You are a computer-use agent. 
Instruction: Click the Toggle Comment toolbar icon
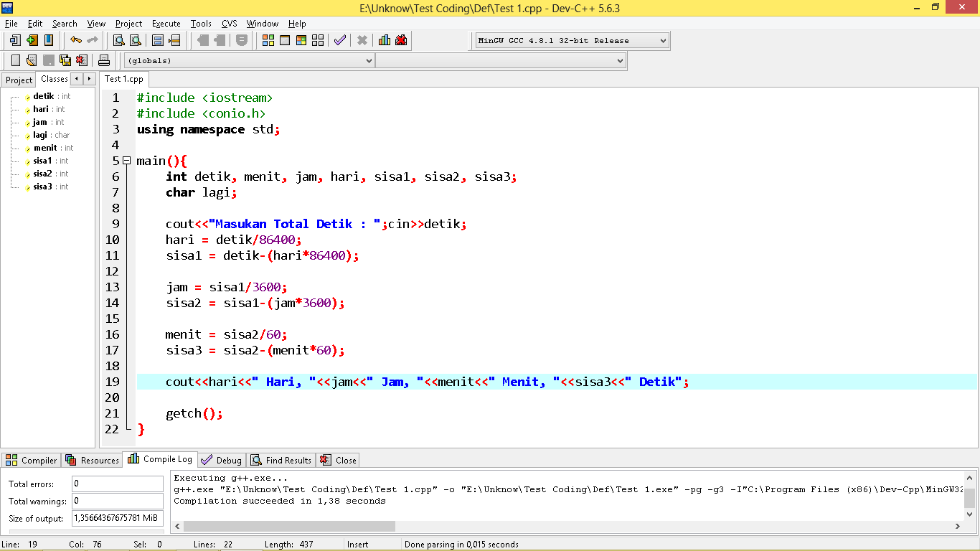(242, 40)
